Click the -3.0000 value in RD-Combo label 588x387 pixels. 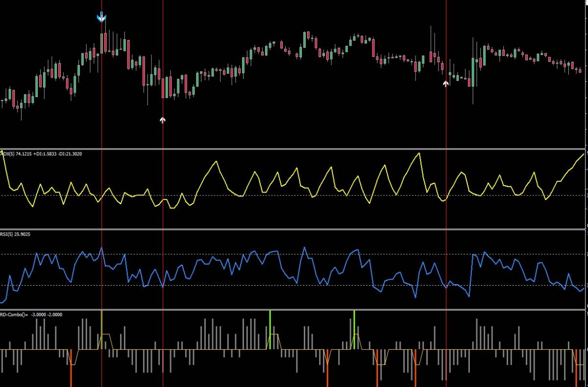(39, 315)
